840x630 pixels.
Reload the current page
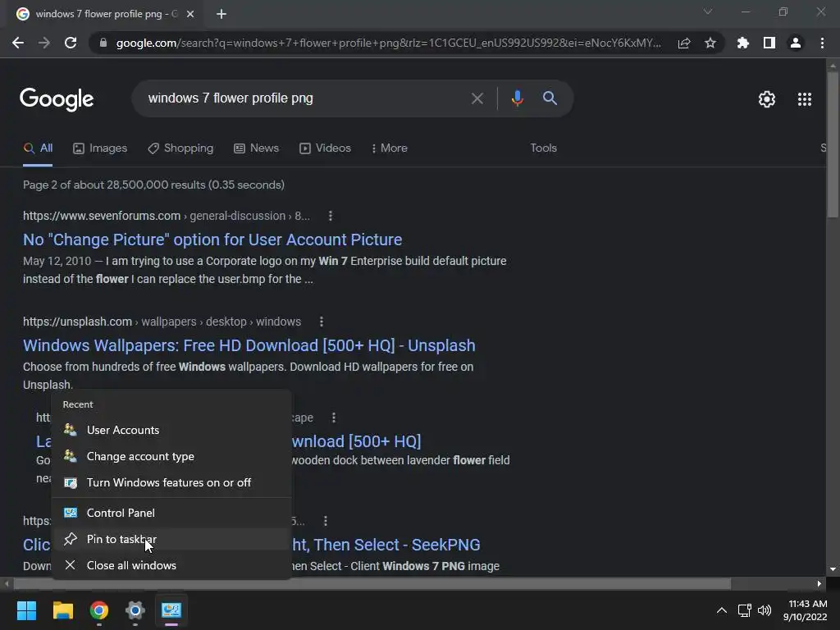(x=71, y=43)
